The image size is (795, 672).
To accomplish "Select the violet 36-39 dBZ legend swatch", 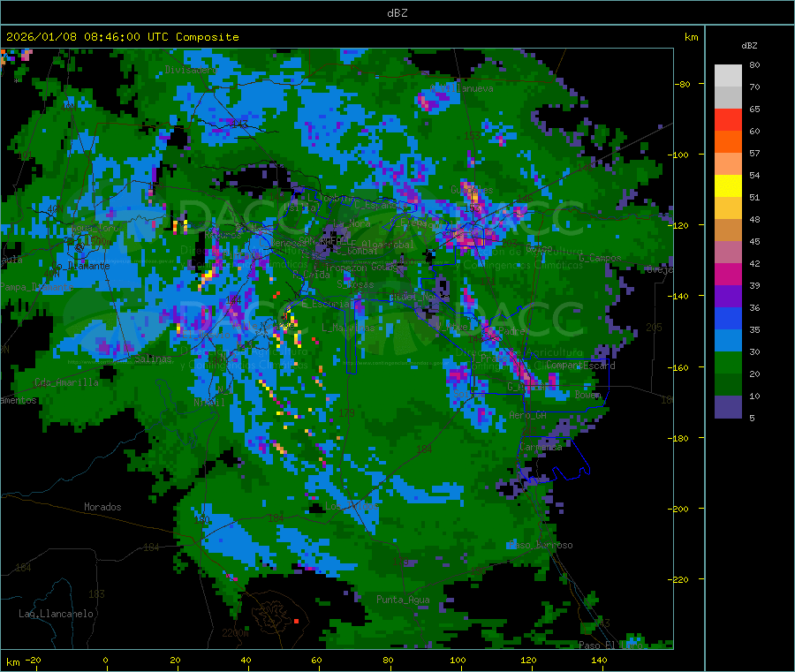I will (x=728, y=297).
